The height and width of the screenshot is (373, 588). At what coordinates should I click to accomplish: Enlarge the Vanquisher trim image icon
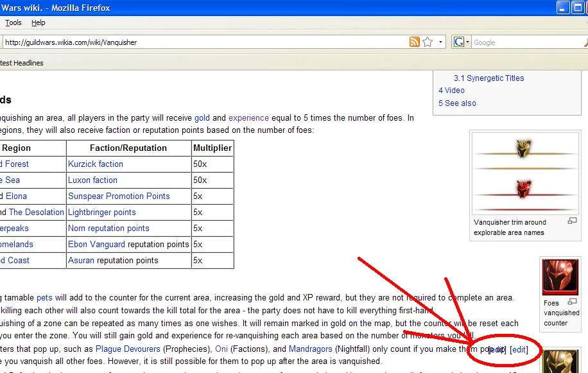tap(572, 221)
